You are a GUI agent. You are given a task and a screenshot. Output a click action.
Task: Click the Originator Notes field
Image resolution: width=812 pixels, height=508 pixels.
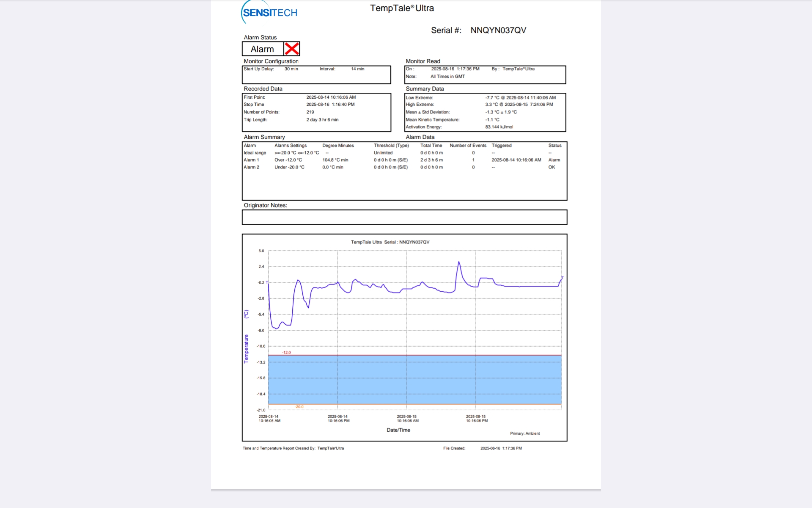coord(404,217)
